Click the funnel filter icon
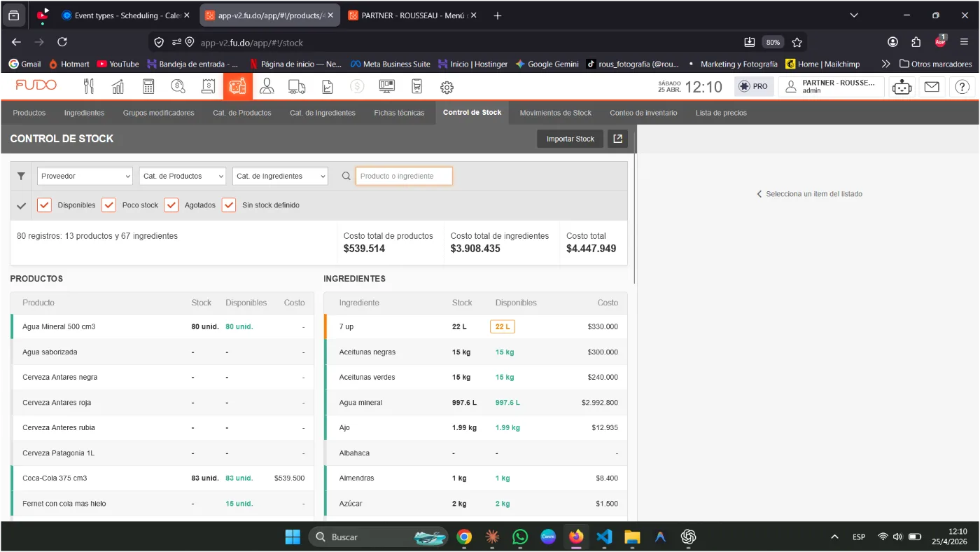Viewport: 980px width, 552px height. click(x=21, y=177)
